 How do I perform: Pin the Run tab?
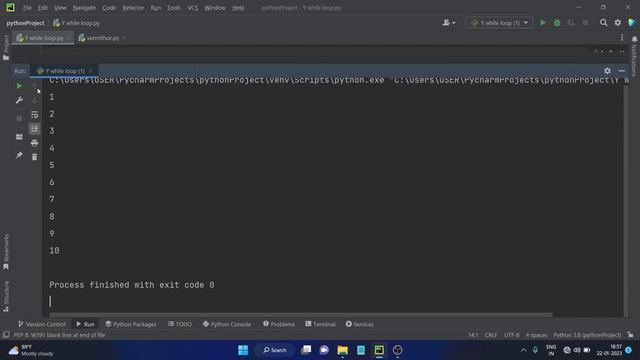click(19, 156)
